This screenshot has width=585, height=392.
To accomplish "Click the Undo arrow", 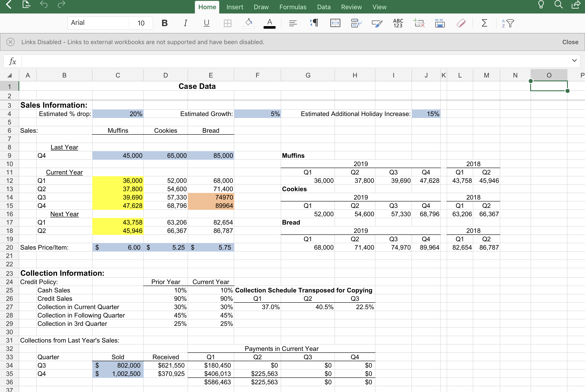I will pos(44,4).
